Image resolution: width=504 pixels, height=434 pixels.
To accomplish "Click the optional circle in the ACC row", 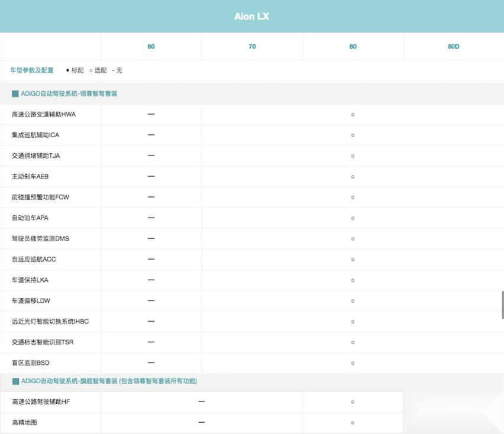I will [x=353, y=260].
